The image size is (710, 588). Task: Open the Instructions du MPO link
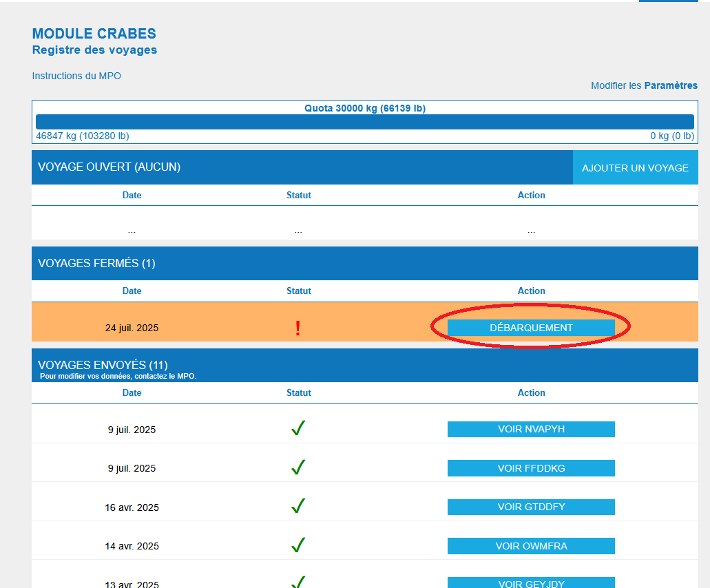point(76,76)
